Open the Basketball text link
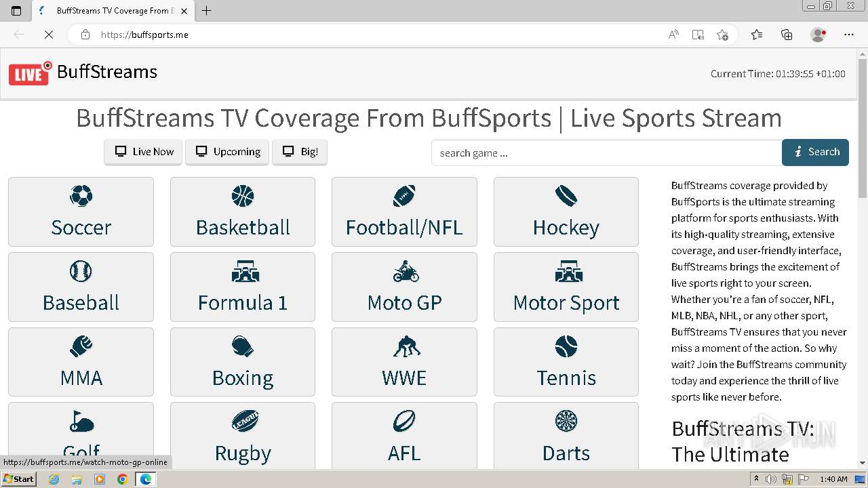Viewport: 868px width, 488px height. click(243, 228)
